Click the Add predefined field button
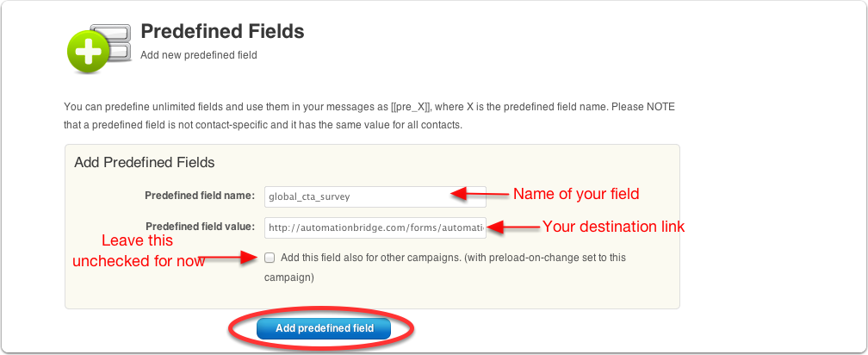 click(x=324, y=328)
